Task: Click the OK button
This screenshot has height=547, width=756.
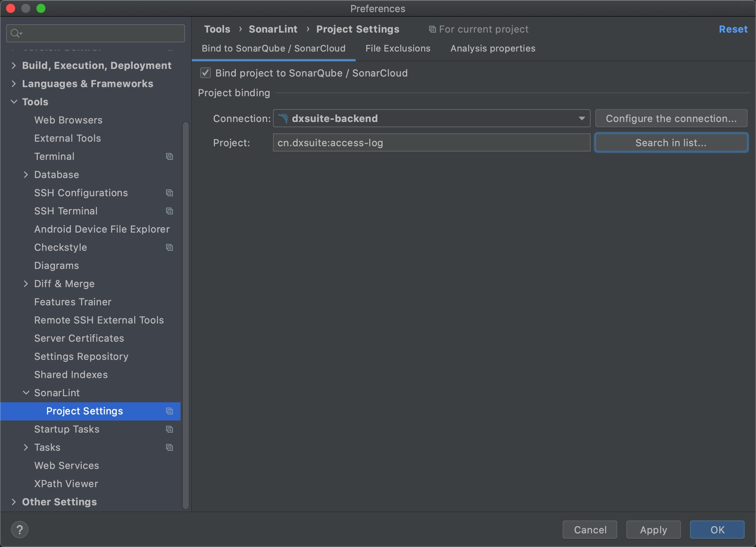Action: 717,530
